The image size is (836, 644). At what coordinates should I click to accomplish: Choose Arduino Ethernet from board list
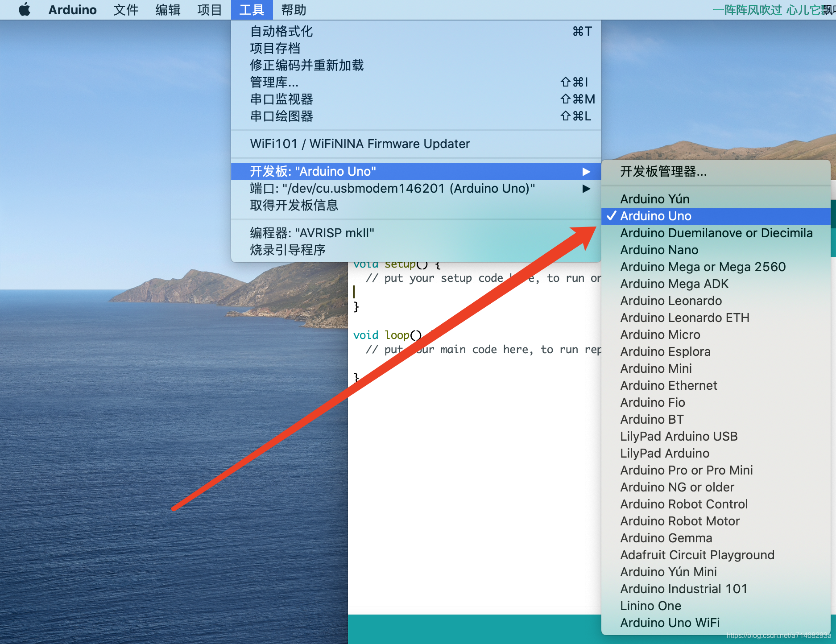[x=716, y=385]
